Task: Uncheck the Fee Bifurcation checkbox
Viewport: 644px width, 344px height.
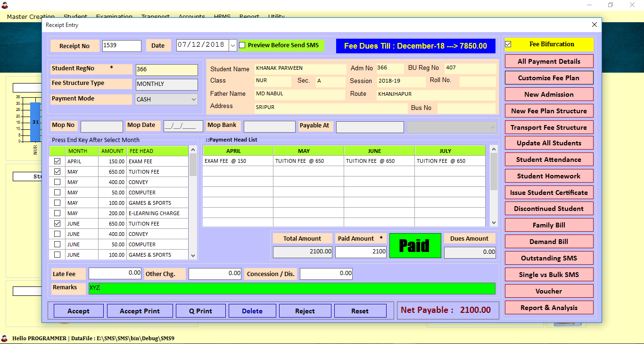Action: pyautogui.click(x=508, y=44)
